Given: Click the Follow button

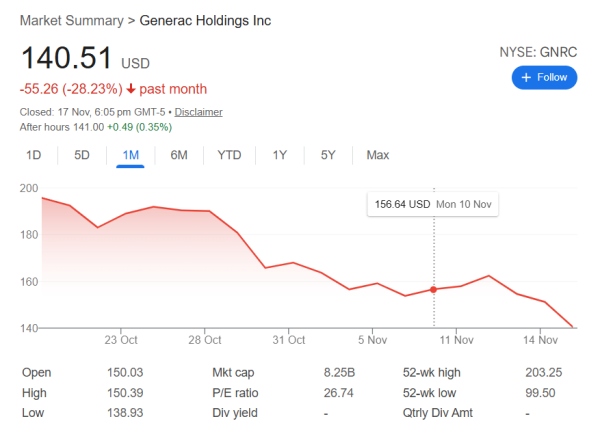Looking at the screenshot, I should tap(545, 77).
